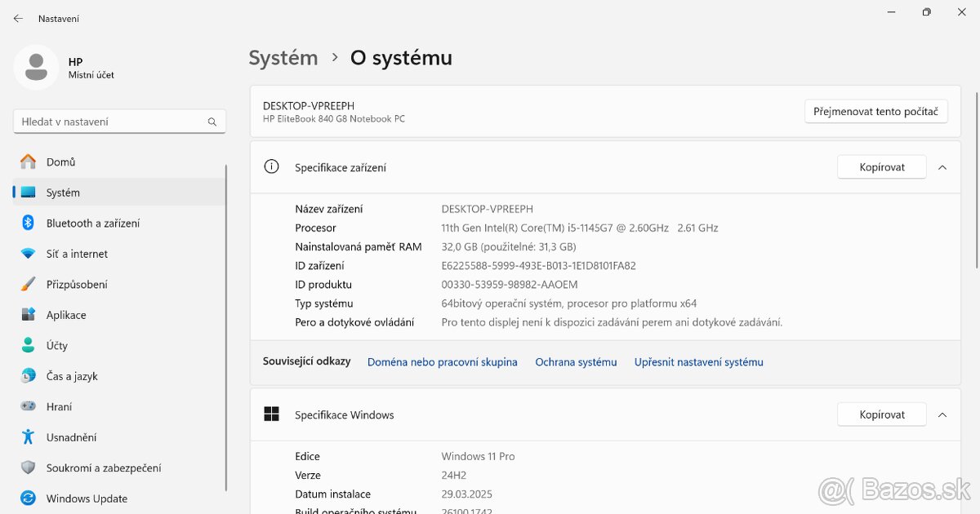Open Soukromí a zabezpečení settings
980x514 pixels.
(x=104, y=467)
